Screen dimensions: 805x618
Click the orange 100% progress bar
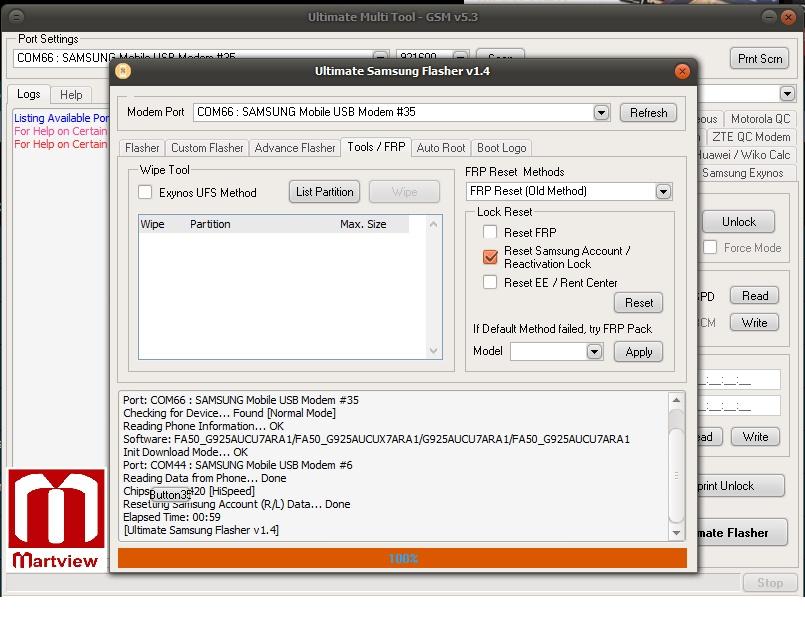(x=402, y=558)
